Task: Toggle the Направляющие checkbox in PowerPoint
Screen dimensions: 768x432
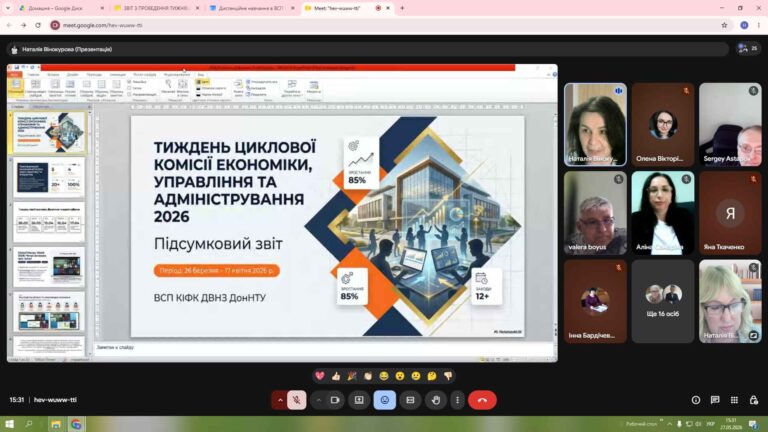Action: click(142, 95)
